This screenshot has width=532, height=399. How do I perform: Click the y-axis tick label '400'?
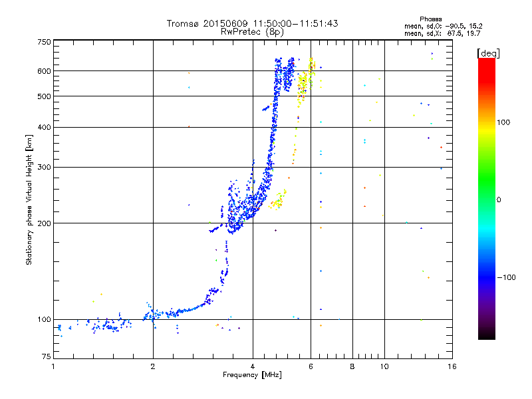[x=44, y=127]
